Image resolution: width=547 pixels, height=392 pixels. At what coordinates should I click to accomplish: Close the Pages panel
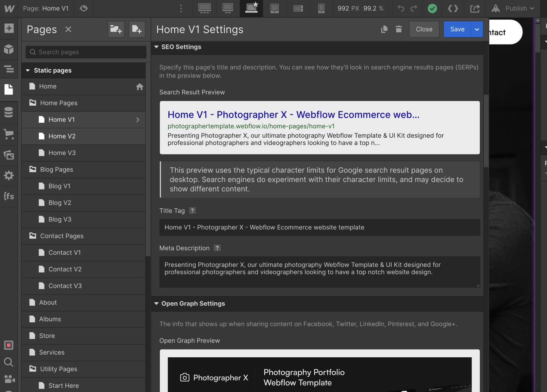pyautogui.click(x=68, y=29)
